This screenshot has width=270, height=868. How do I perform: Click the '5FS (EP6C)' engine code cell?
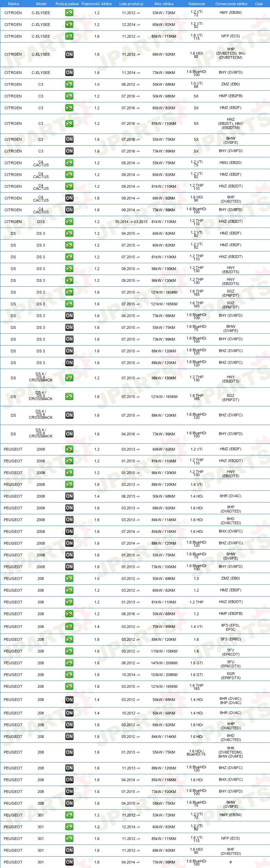coord(231,639)
